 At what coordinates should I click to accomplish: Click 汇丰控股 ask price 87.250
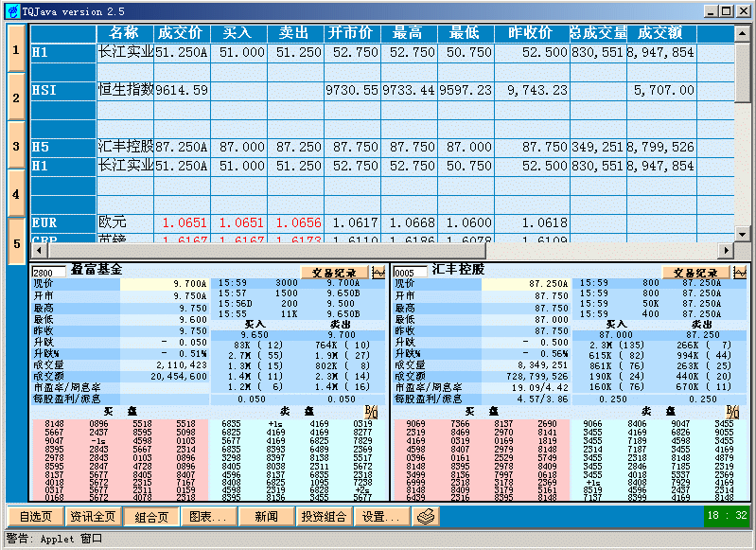click(702, 335)
